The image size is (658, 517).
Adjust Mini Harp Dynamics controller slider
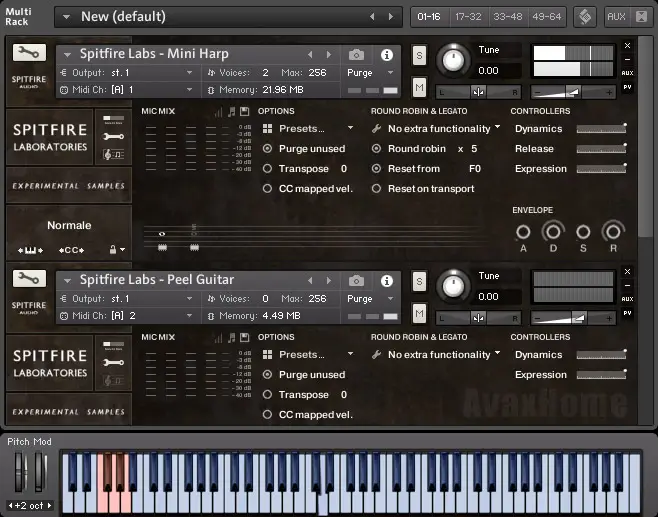[601, 129]
